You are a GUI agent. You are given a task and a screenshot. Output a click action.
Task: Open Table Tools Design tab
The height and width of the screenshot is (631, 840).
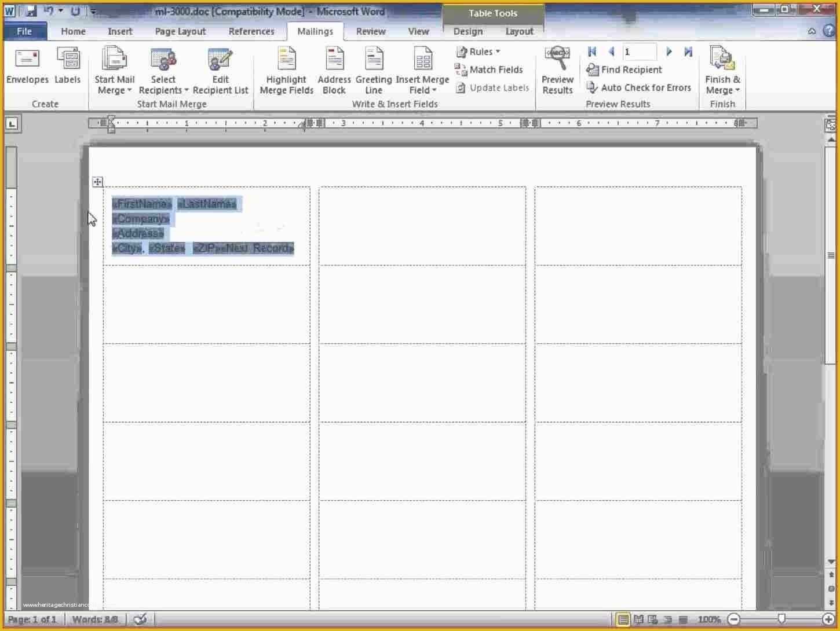[x=468, y=31]
